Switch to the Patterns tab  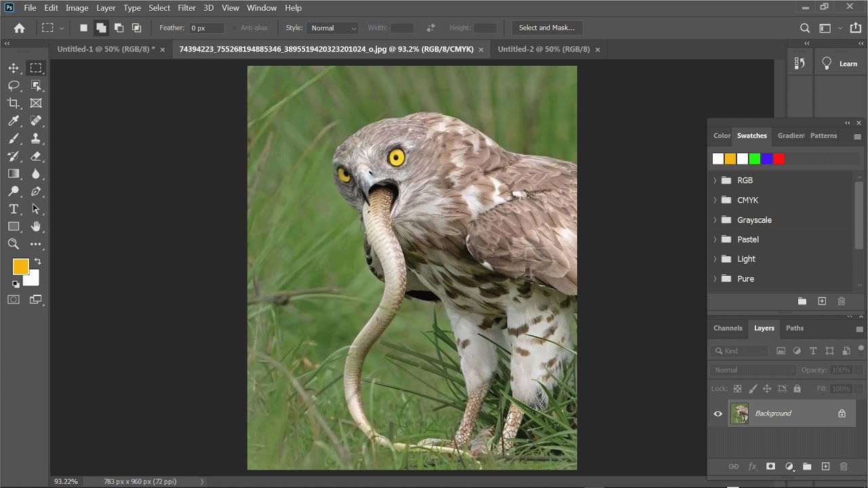click(824, 136)
